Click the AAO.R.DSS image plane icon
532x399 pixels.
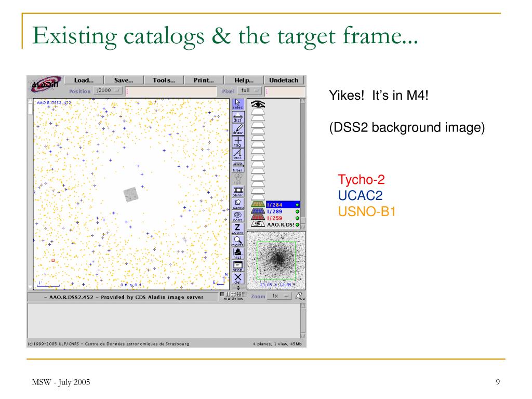click(x=258, y=224)
